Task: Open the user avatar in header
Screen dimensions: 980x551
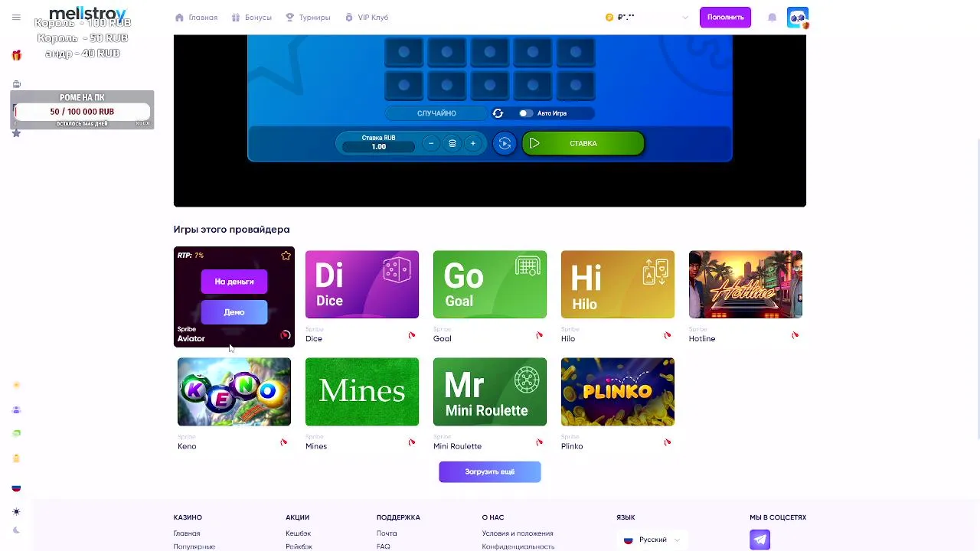Action: click(x=797, y=18)
